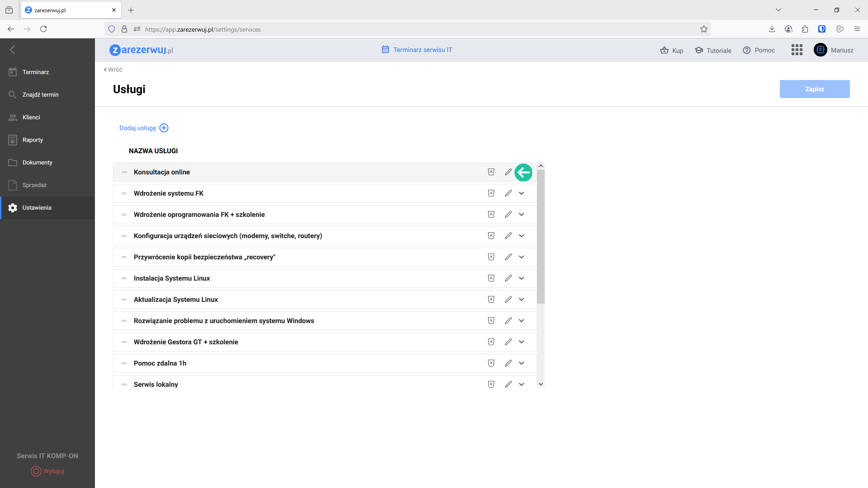
Task: Delete the Wdrożenie systemu FK service
Action: (x=491, y=193)
